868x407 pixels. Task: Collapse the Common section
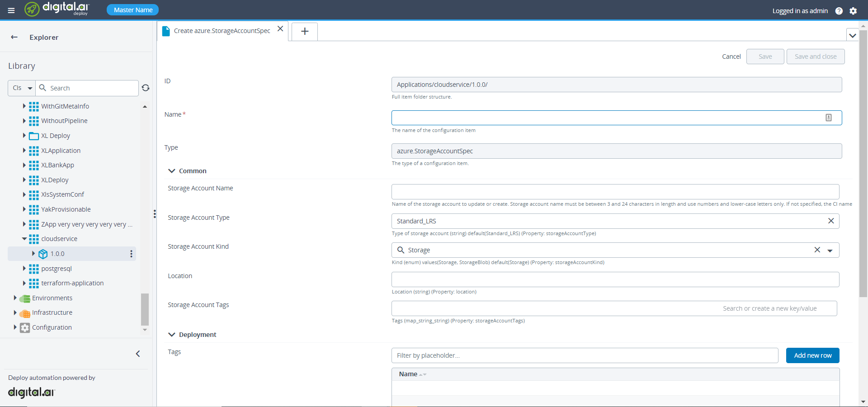point(172,171)
